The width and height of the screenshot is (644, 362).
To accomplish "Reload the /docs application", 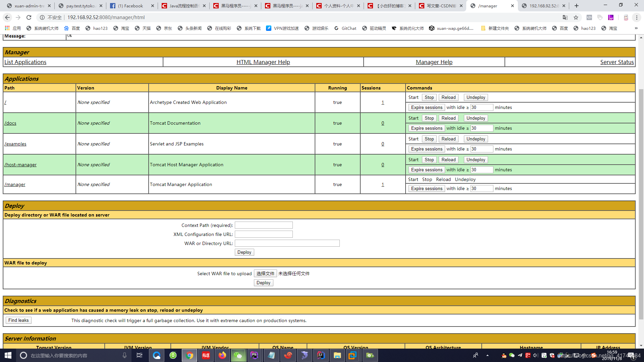I will click(448, 118).
